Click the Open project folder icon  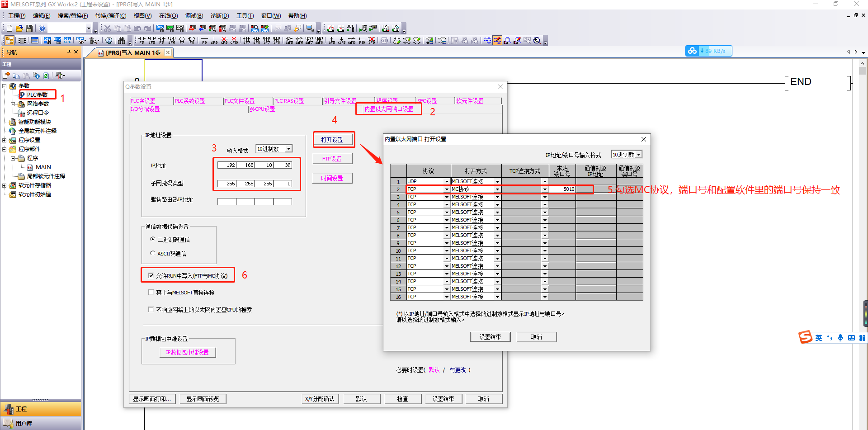19,28
